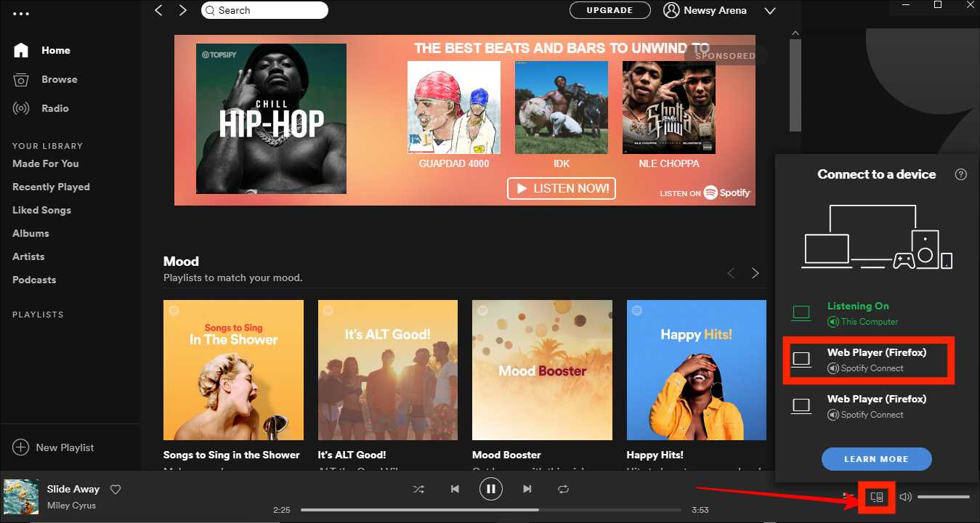Click the UPGRADE button
This screenshot has height=523, width=980.
[610, 10]
